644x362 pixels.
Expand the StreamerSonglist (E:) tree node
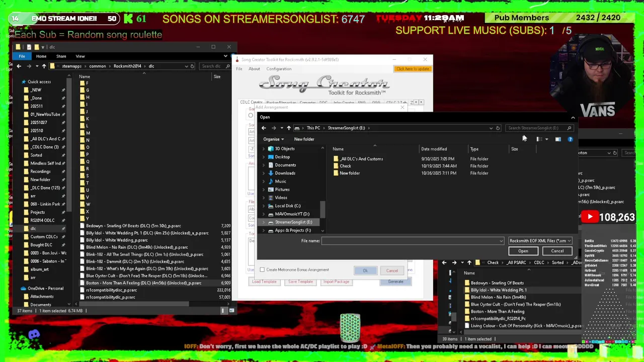264,222
